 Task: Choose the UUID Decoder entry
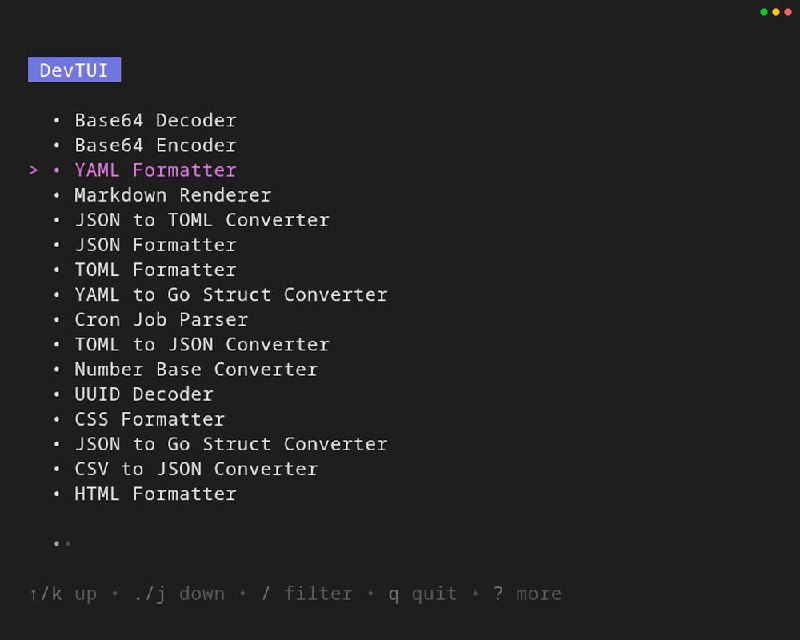coord(143,394)
